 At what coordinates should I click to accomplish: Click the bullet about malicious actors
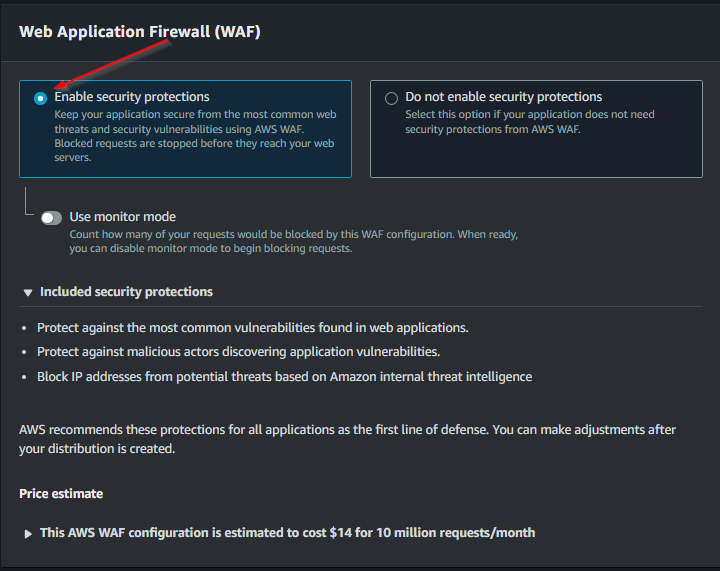point(238,352)
